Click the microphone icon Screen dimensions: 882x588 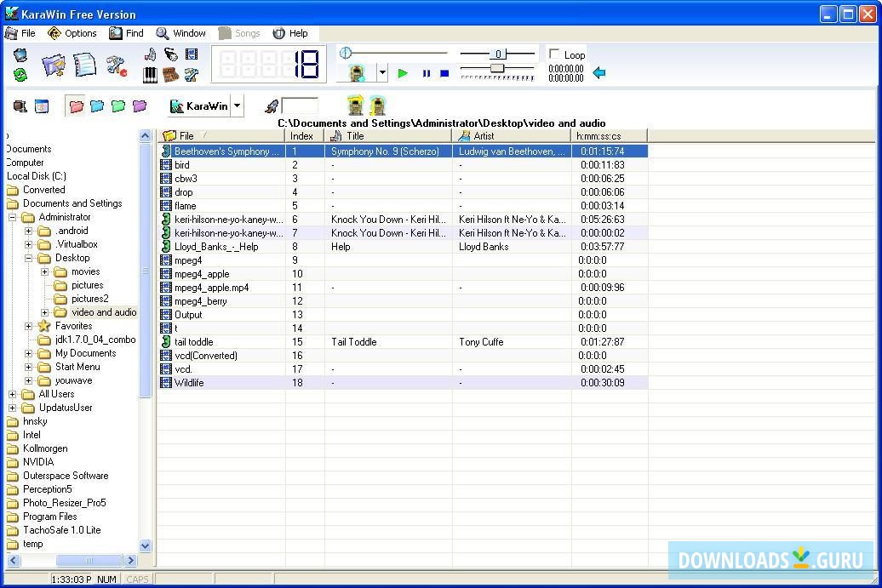[x=171, y=54]
